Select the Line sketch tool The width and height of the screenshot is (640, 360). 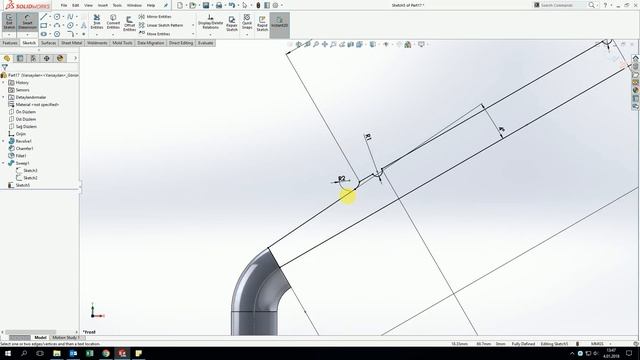44,17
